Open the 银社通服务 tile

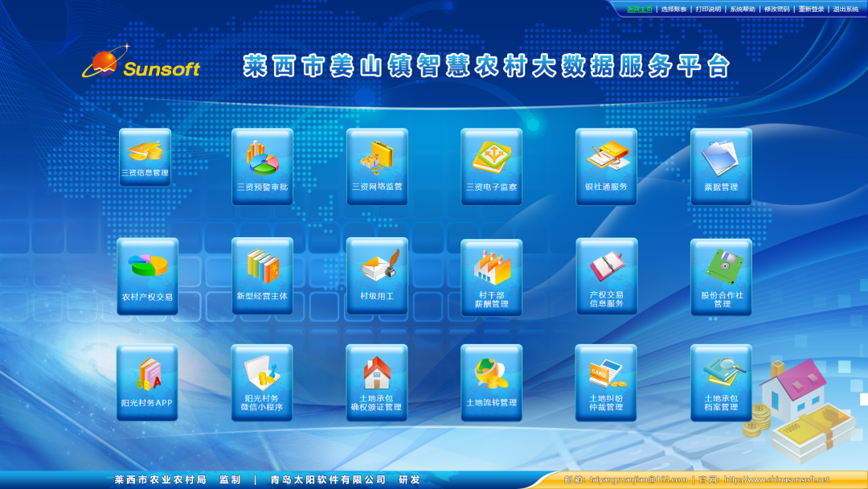(x=606, y=166)
